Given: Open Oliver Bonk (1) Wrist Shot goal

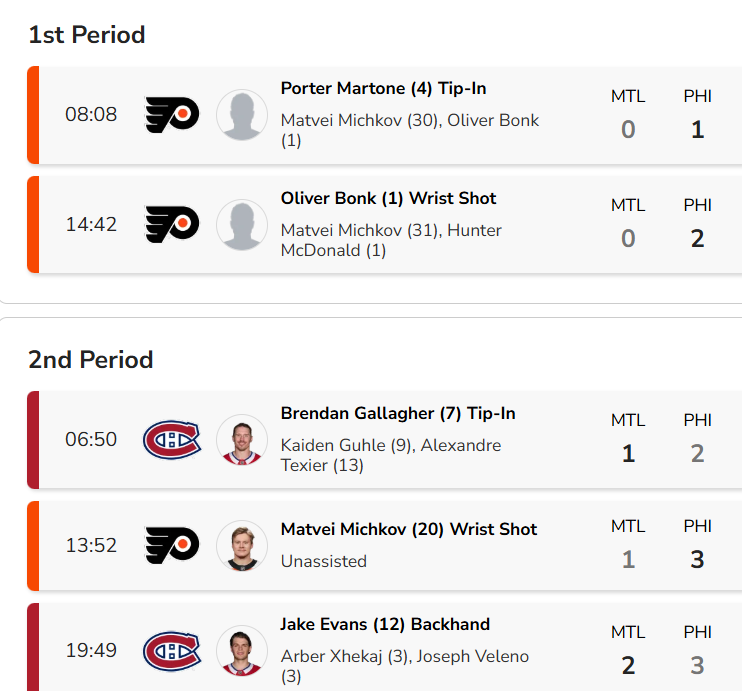Looking at the screenshot, I should click(x=388, y=199).
